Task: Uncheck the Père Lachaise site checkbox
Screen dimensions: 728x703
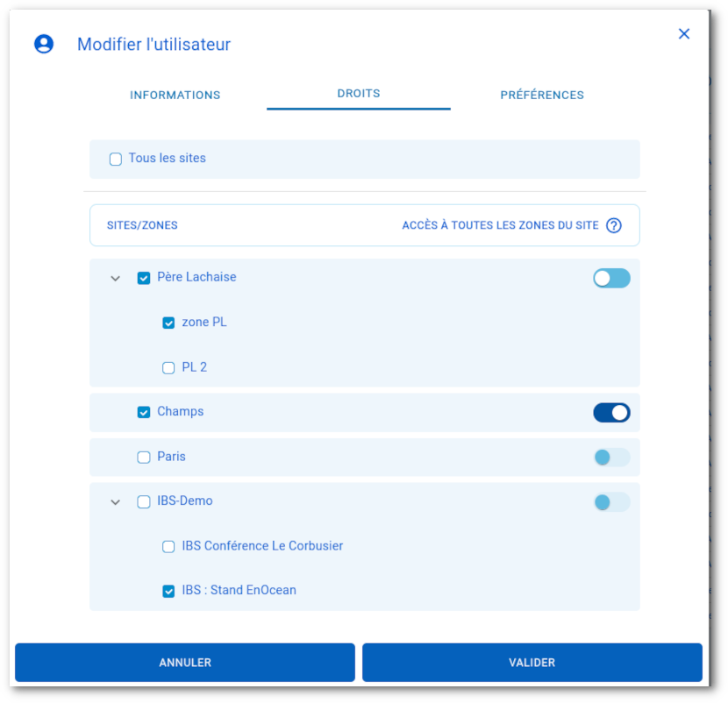Action: pyautogui.click(x=144, y=278)
